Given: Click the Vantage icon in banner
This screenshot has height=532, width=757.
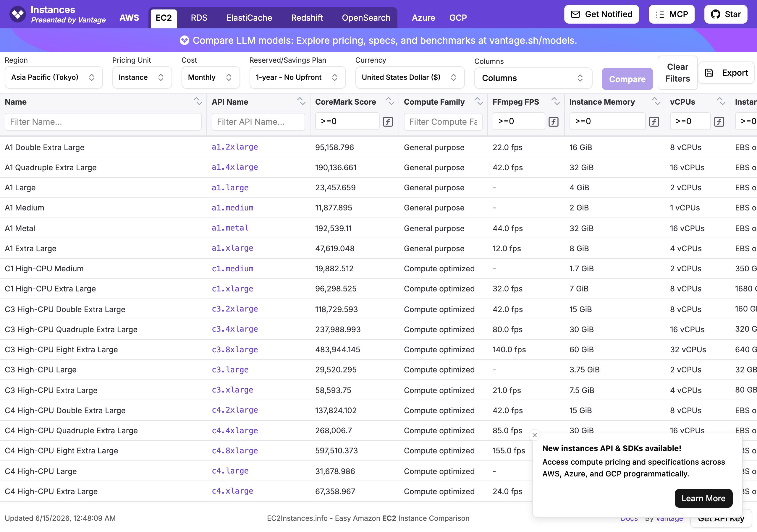Looking at the screenshot, I should click(x=184, y=40).
